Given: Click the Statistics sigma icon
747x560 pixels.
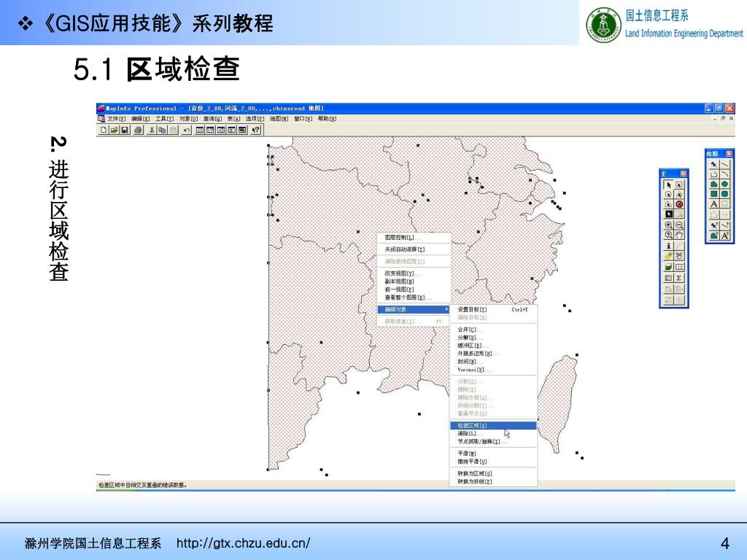Looking at the screenshot, I should pos(679,278).
